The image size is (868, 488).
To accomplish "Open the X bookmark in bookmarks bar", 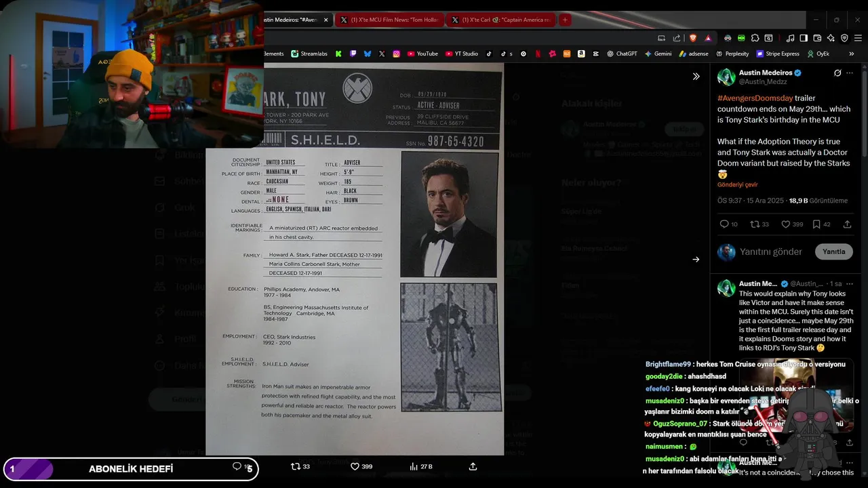I will click(x=382, y=54).
